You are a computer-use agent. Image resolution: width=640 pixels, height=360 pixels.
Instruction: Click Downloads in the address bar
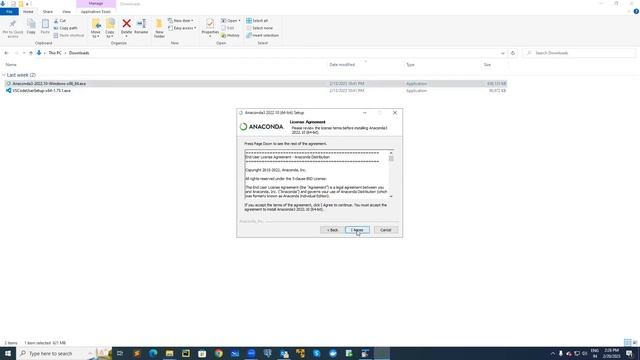coord(79,53)
